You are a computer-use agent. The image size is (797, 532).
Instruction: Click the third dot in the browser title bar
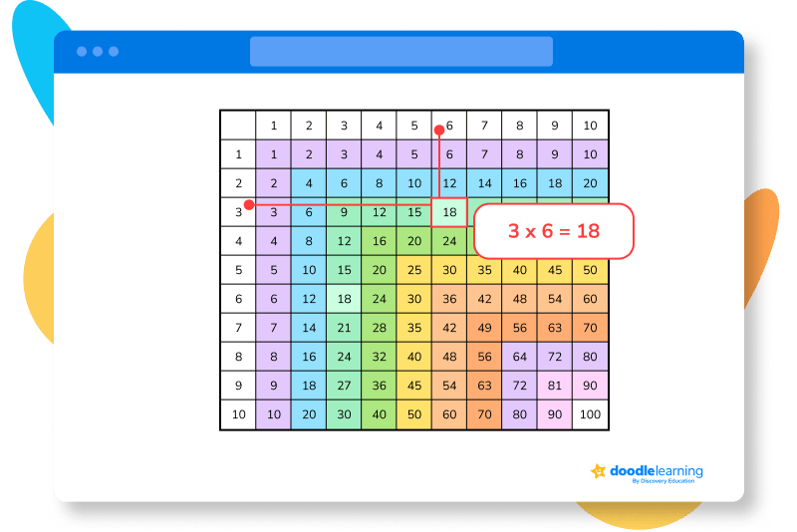pos(114,51)
